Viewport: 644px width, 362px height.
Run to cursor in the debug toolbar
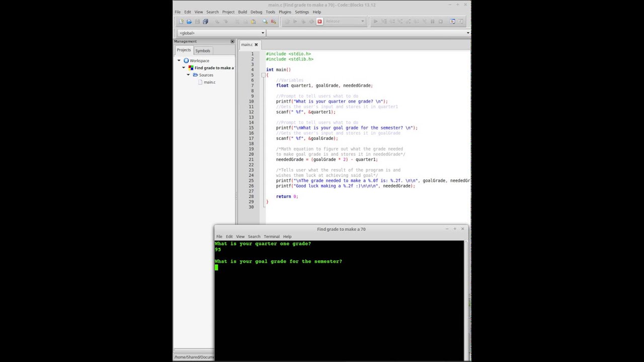pyautogui.click(x=384, y=21)
